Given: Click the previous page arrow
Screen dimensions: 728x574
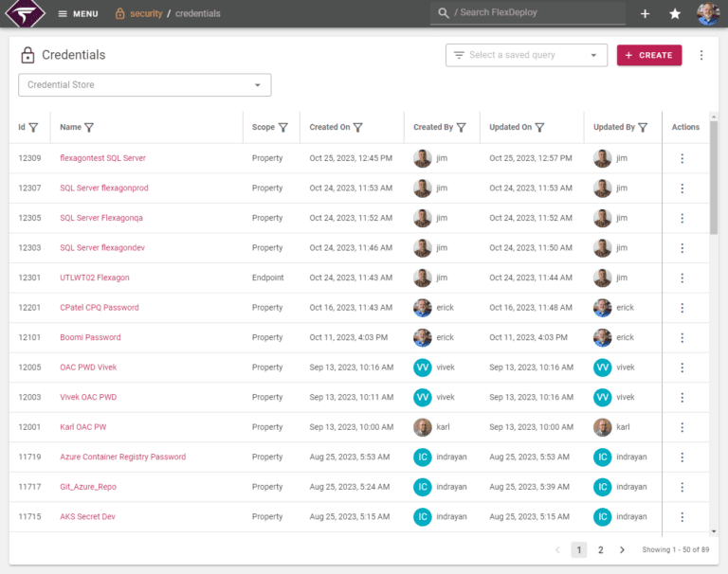Looking at the screenshot, I should pos(557,550).
